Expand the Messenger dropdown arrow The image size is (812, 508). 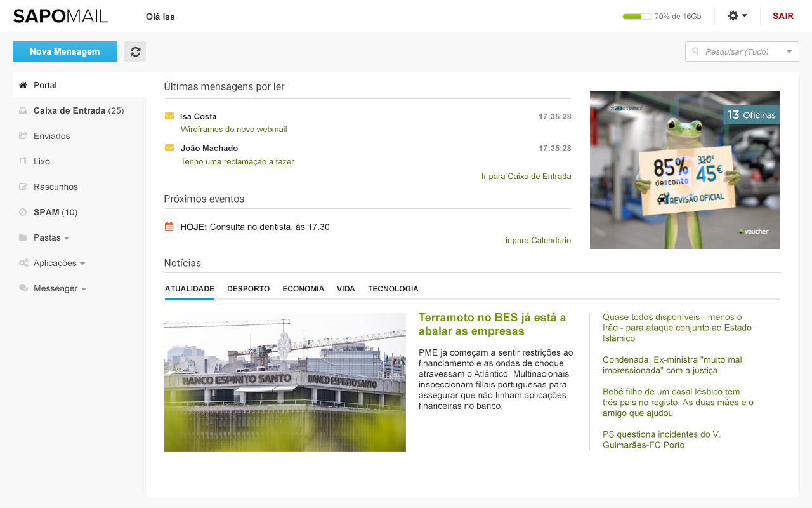(x=84, y=289)
